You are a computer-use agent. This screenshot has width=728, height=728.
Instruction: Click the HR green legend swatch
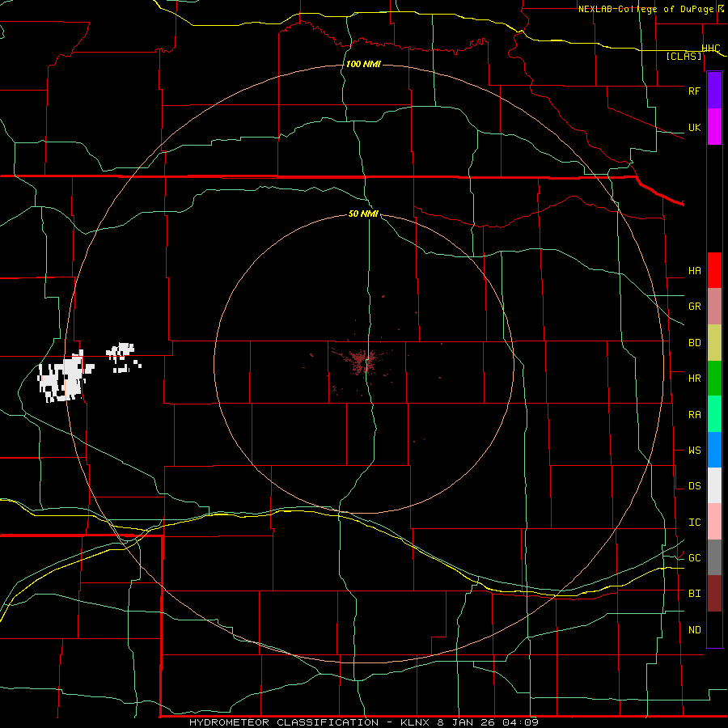click(714, 378)
